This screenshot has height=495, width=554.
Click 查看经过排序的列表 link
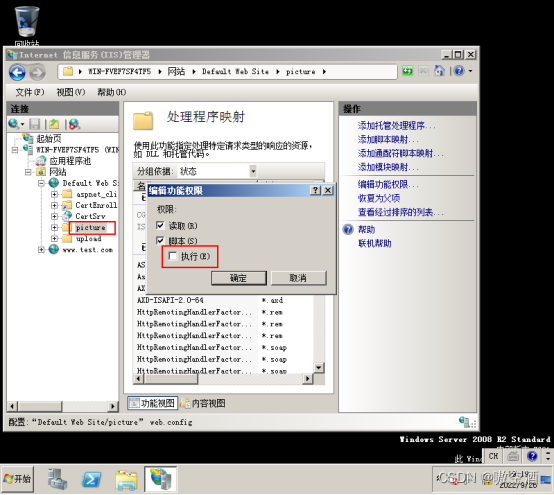(x=400, y=212)
